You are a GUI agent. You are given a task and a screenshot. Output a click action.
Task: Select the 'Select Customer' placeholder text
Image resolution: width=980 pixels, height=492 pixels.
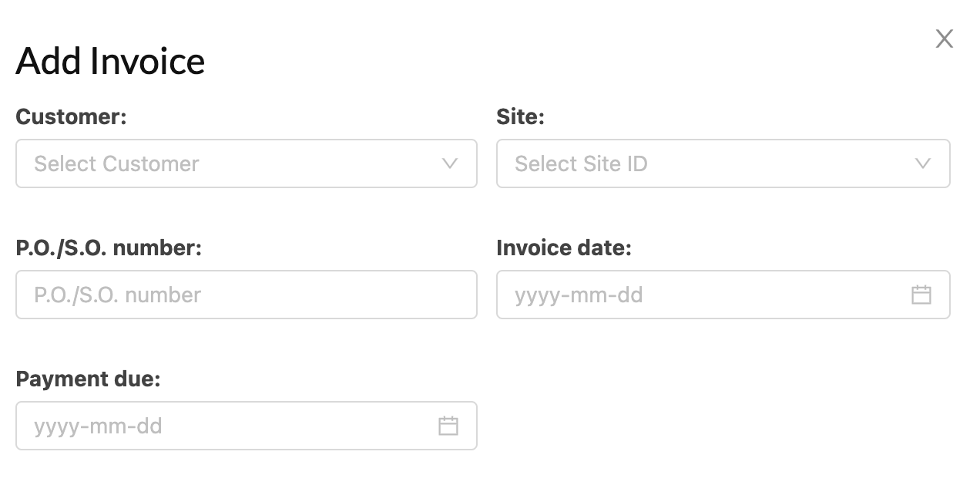pos(116,163)
